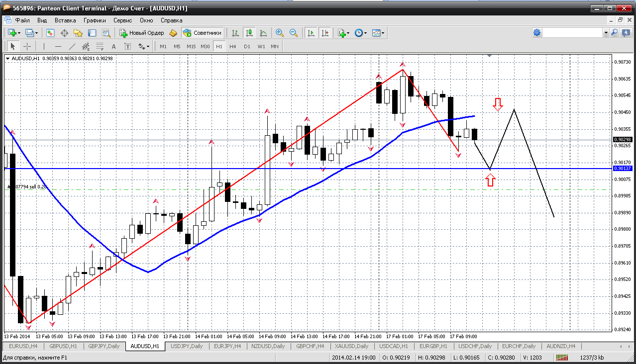Image resolution: width=636 pixels, height=364 pixels.
Task: Expand the AUDUSD,H1 chart label triangle
Action: click(x=7, y=59)
